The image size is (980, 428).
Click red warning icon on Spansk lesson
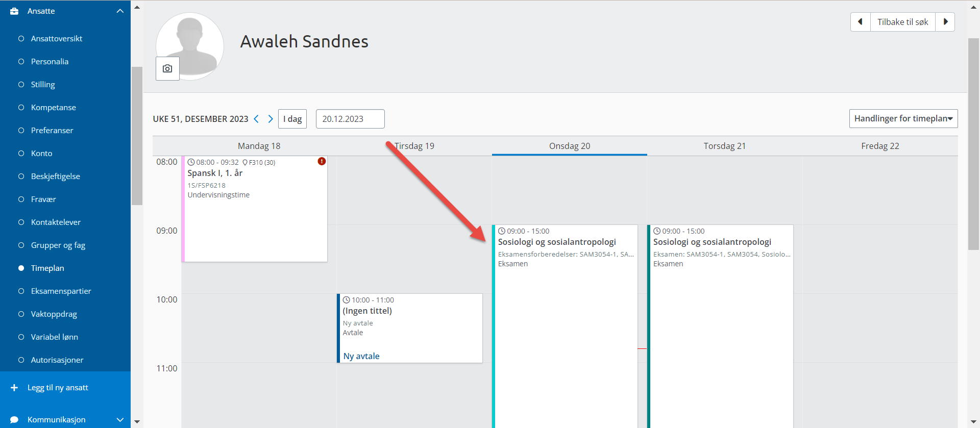pyautogui.click(x=322, y=161)
